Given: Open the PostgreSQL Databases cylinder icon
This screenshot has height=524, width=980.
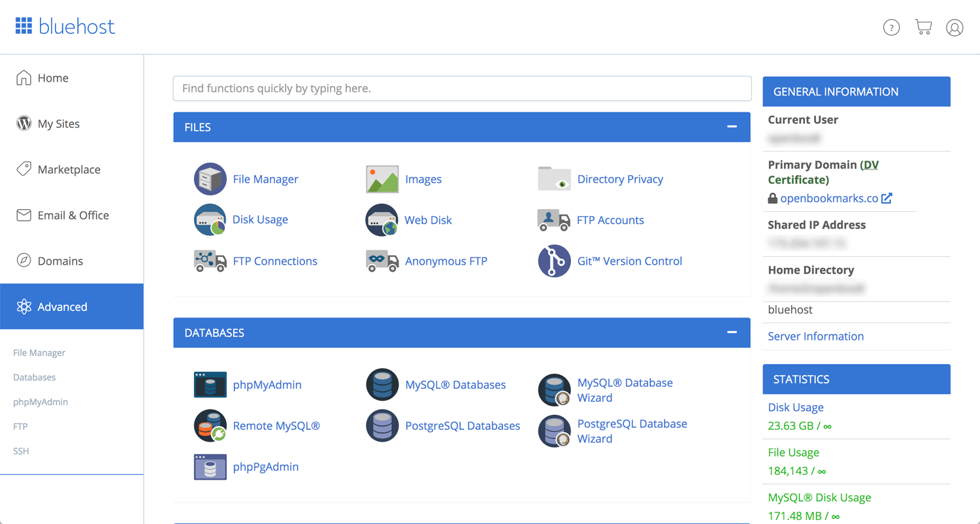Looking at the screenshot, I should (382, 426).
